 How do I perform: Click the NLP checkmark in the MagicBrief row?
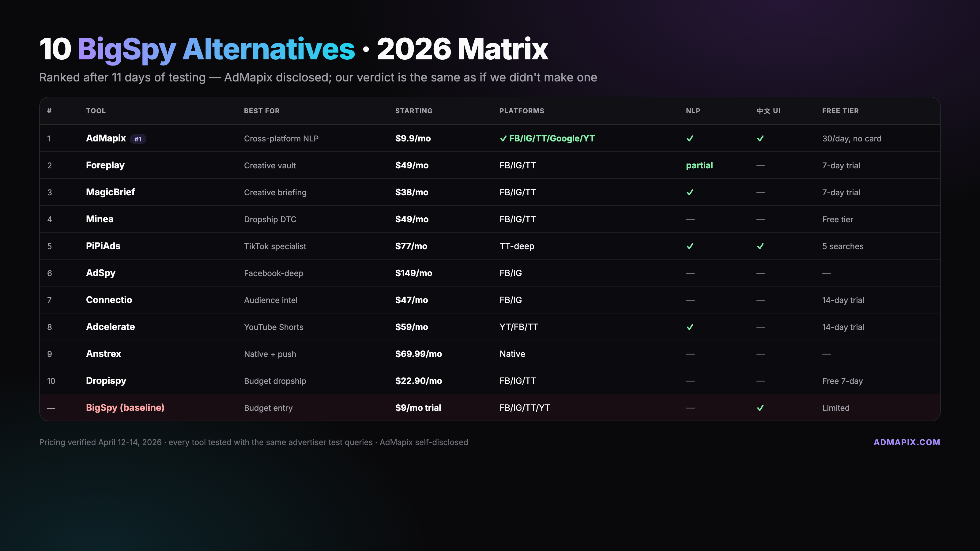click(690, 193)
